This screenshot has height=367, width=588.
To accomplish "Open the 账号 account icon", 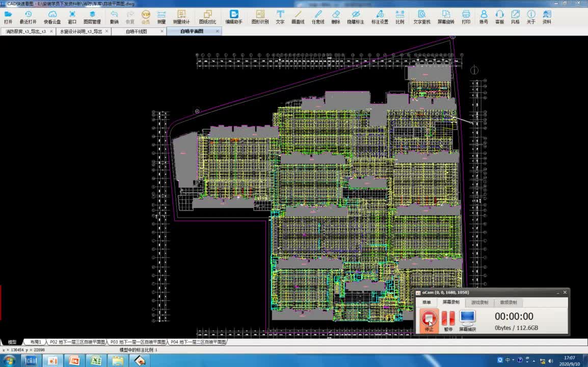I will [x=484, y=17].
